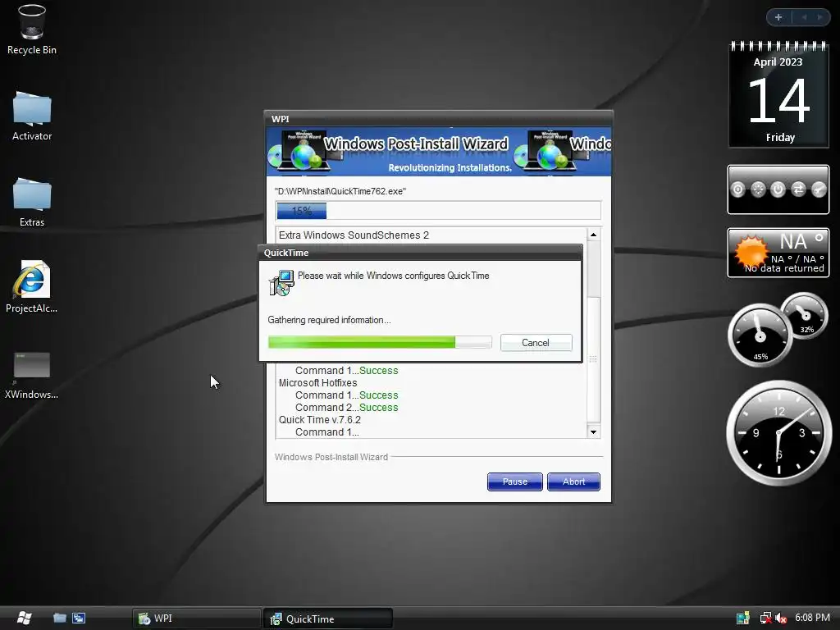Click the installer path text QuickTime762.exe

(340, 191)
